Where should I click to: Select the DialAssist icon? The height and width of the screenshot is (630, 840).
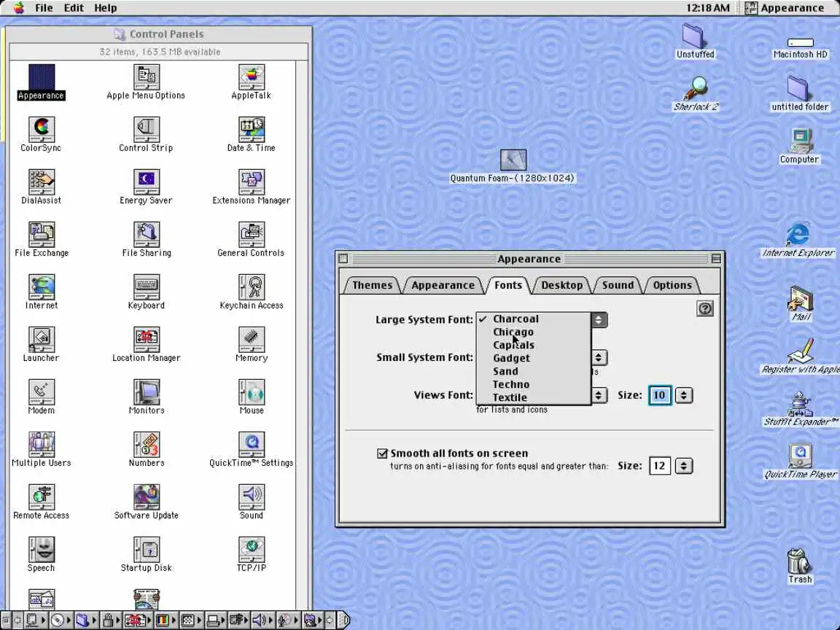point(42,183)
